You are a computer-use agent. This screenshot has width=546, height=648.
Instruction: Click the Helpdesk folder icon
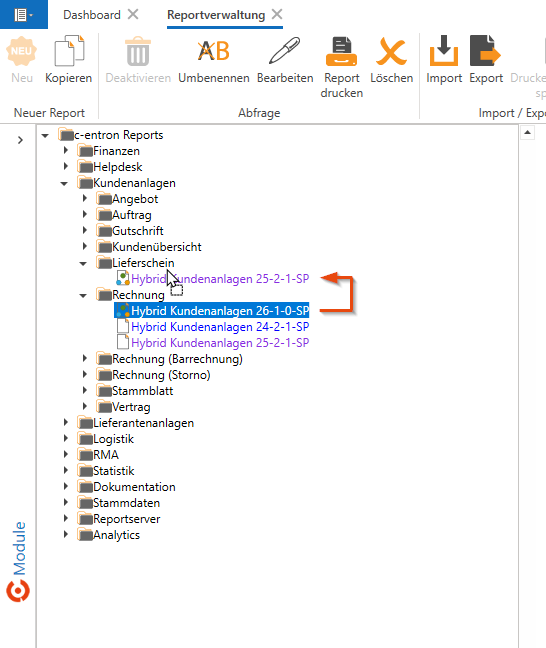[x=85, y=167]
